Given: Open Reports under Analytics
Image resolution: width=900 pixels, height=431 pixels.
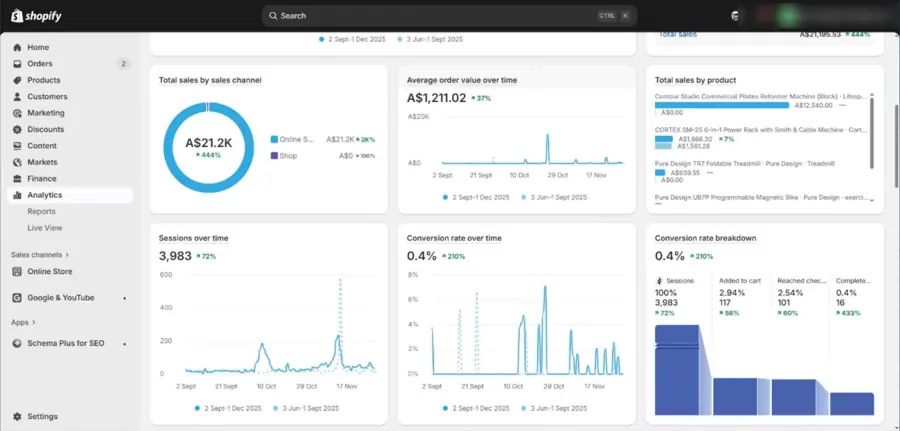Looking at the screenshot, I should click(x=41, y=211).
